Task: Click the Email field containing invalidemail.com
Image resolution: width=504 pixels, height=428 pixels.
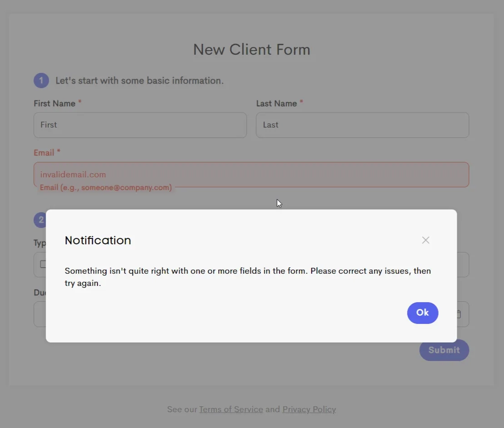Action: tap(251, 174)
